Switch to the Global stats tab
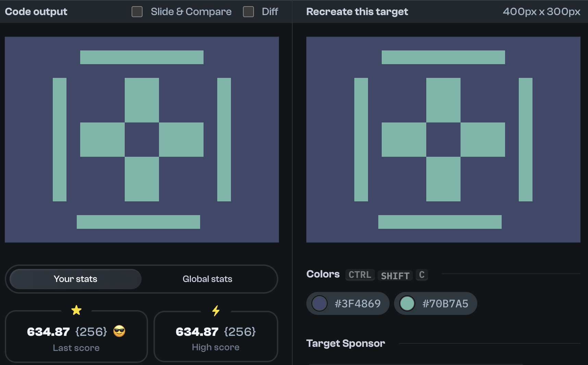 (207, 279)
